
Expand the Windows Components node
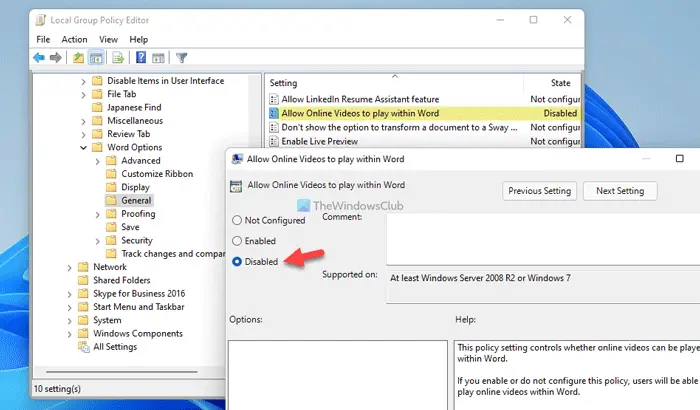click(x=69, y=334)
